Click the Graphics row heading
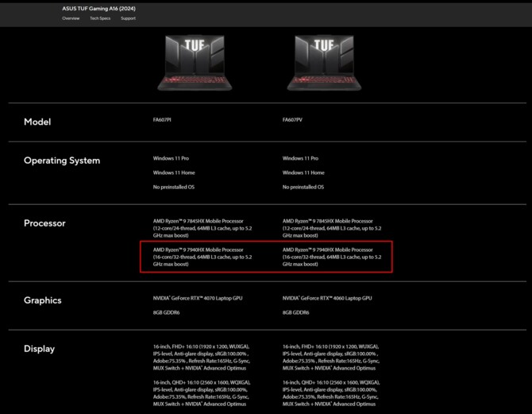This screenshot has height=414, width=532. coord(42,300)
